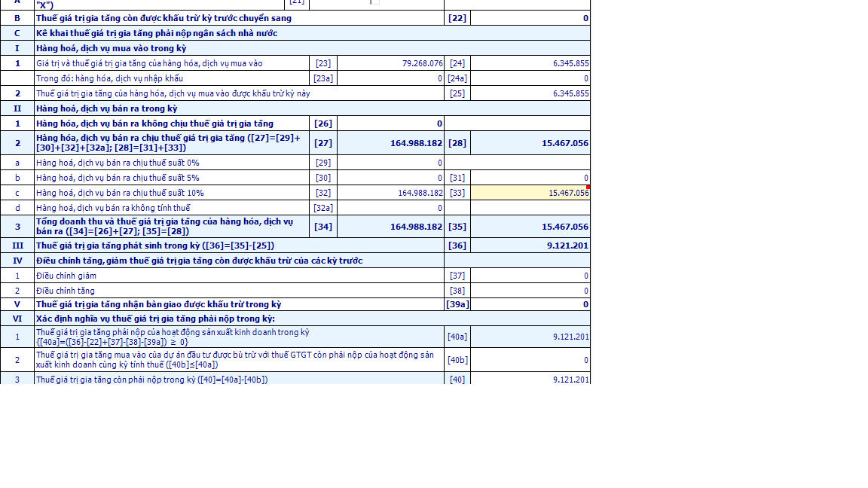Select section 'Hàng hoá, dịch vụ mua vào trong kỳ'
The height and width of the screenshot is (488, 868).
[112, 48]
